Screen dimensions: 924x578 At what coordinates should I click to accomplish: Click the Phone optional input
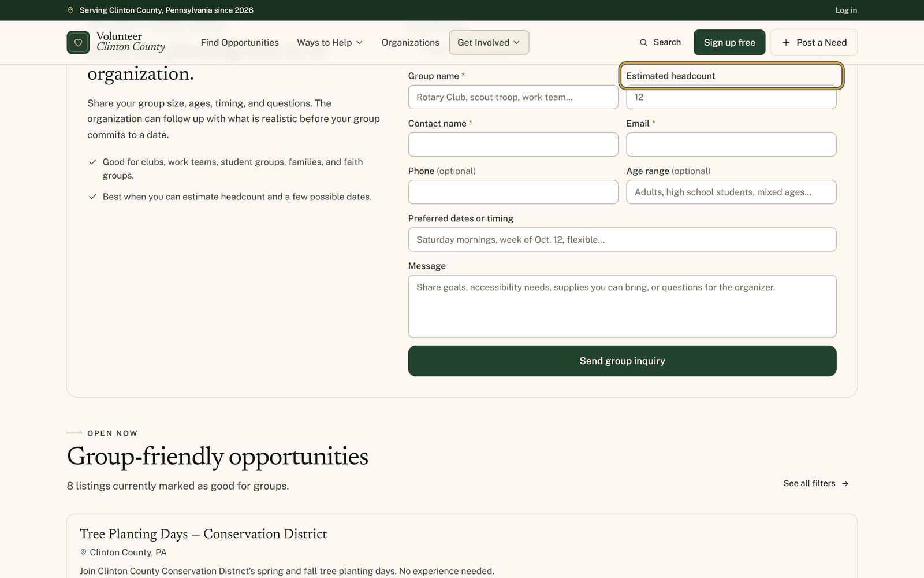[x=513, y=192]
